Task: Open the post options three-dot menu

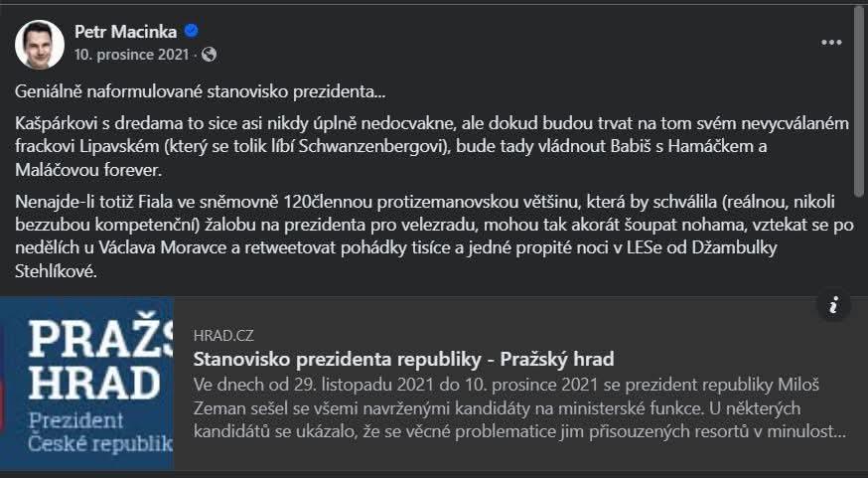Action: pyautogui.click(x=831, y=43)
